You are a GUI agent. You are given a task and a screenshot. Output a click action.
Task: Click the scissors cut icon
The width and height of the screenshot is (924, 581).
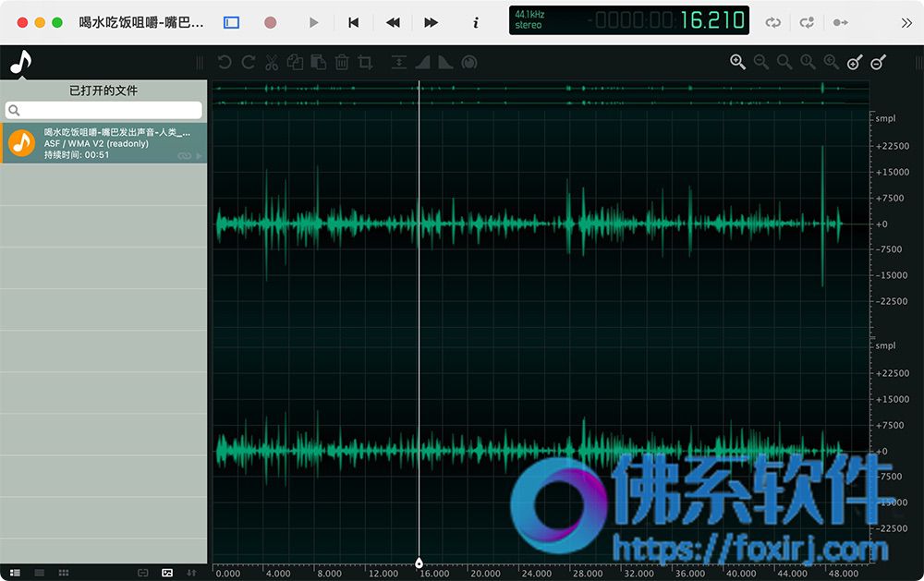coord(272,63)
